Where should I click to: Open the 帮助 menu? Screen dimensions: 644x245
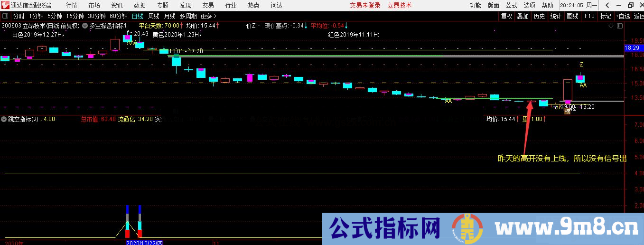tap(547, 5)
